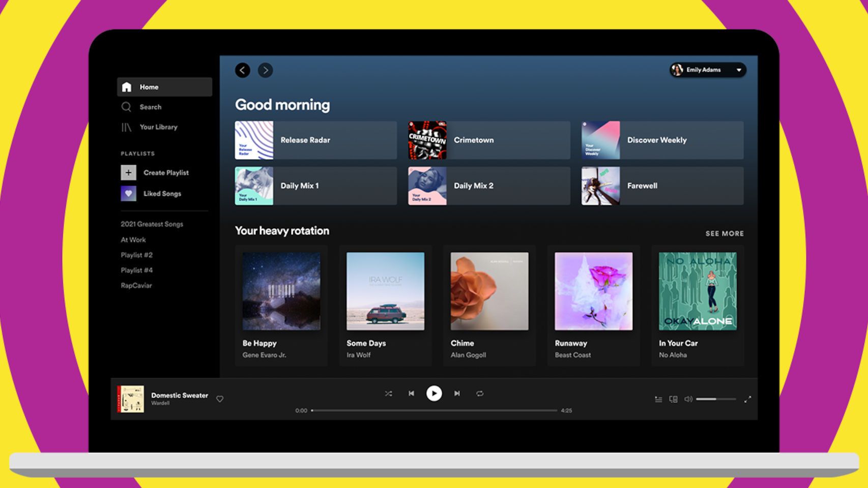
Task: Click the Liked Songs heart tile icon
Action: pyautogui.click(x=128, y=193)
